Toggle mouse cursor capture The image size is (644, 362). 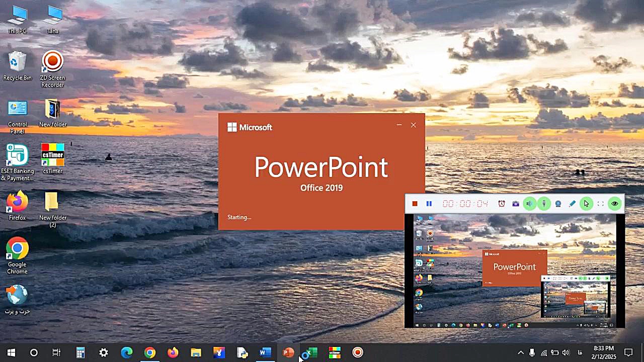[x=586, y=204]
